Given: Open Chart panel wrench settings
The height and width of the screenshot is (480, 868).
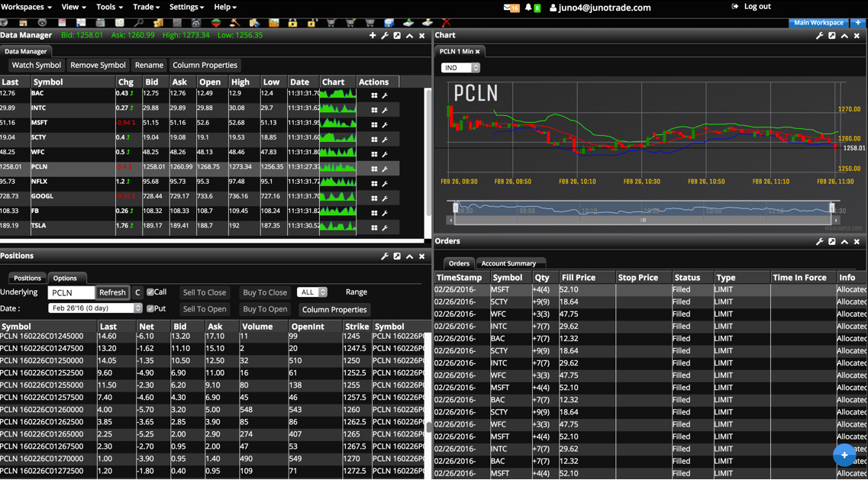Looking at the screenshot, I should point(820,36).
